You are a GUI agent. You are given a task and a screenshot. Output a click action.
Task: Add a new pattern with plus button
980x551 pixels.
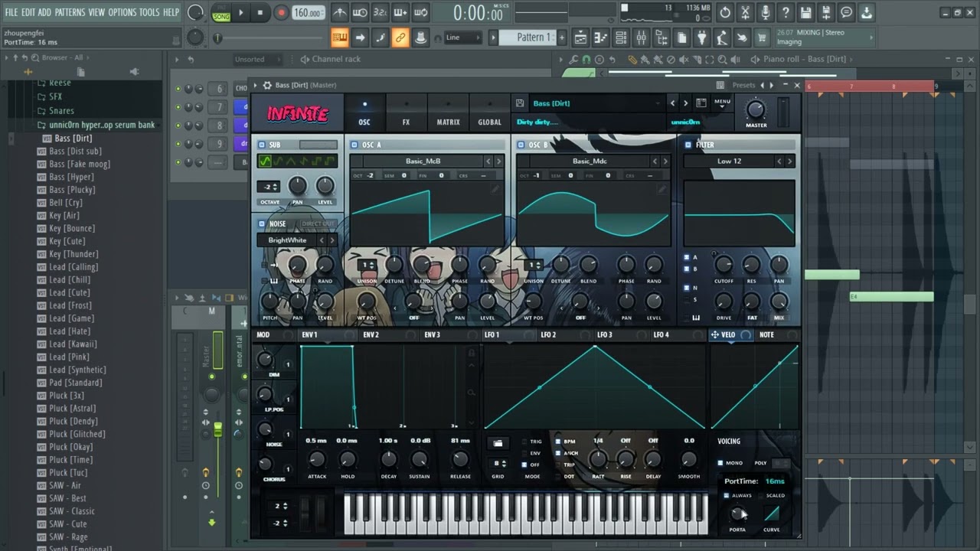[x=561, y=37]
